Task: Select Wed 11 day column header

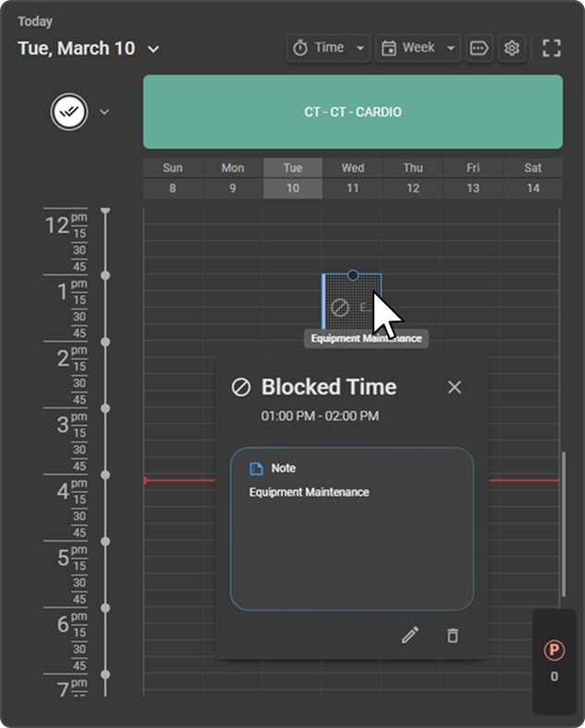Action: (353, 178)
